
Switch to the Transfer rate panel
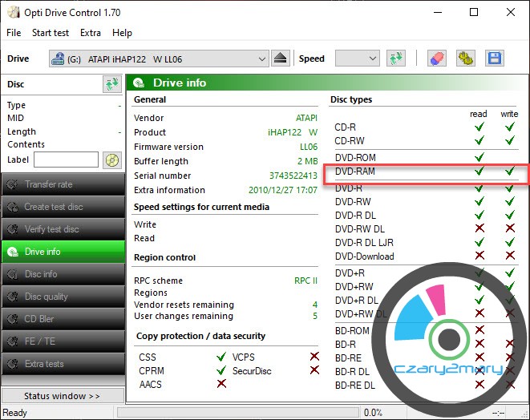click(x=63, y=184)
